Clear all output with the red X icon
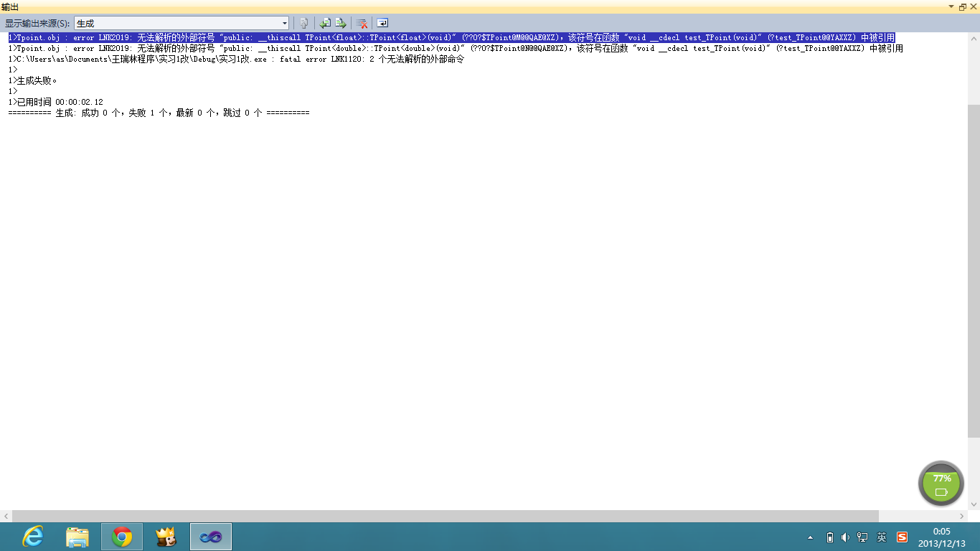The height and width of the screenshot is (551, 980). tap(362, 24)
